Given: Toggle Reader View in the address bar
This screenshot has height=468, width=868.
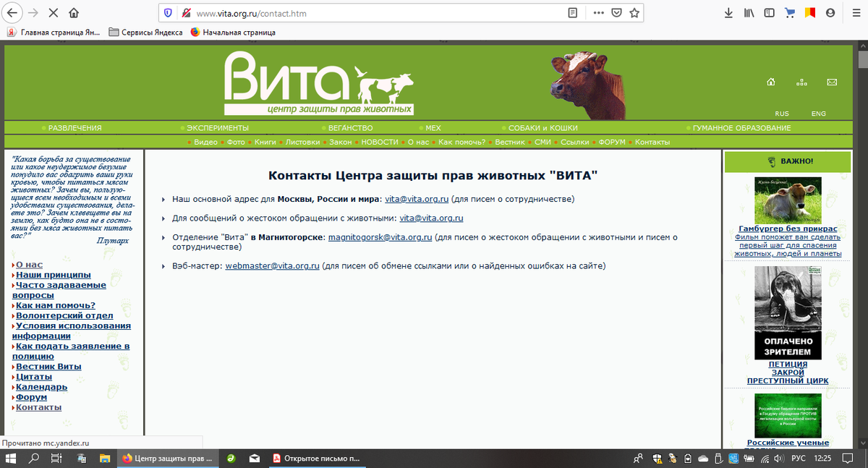Looking at the screenshot, I should coord(572,12).
